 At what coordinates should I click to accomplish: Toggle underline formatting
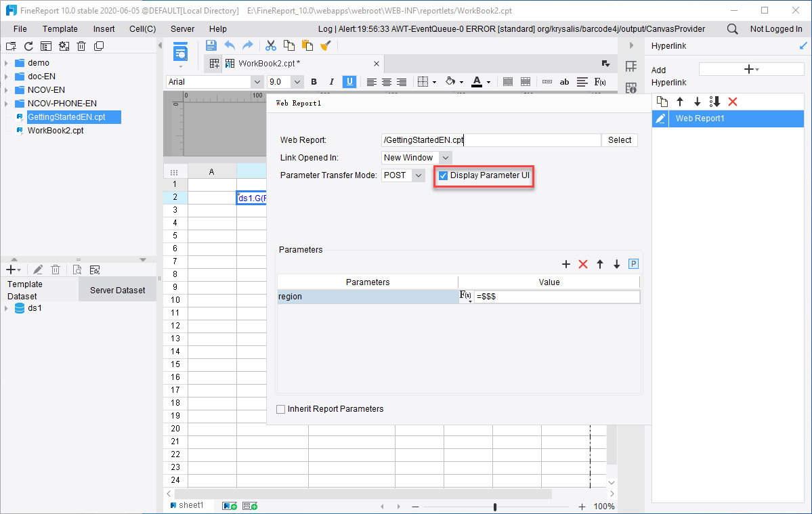(x=349, y=81)
